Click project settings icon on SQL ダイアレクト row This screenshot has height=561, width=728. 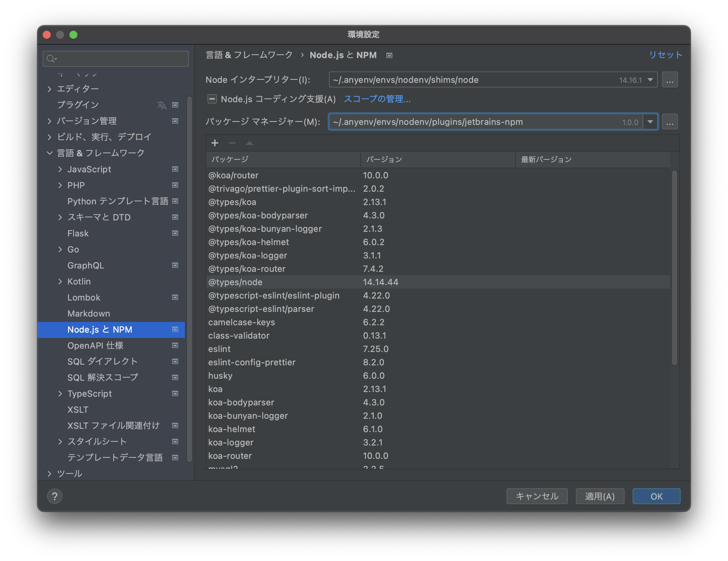(175, 362)
